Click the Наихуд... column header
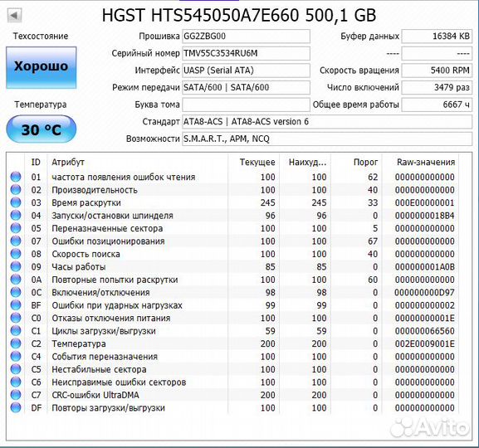This screenshot has width=479, height=448. click(x=305, y=162)
